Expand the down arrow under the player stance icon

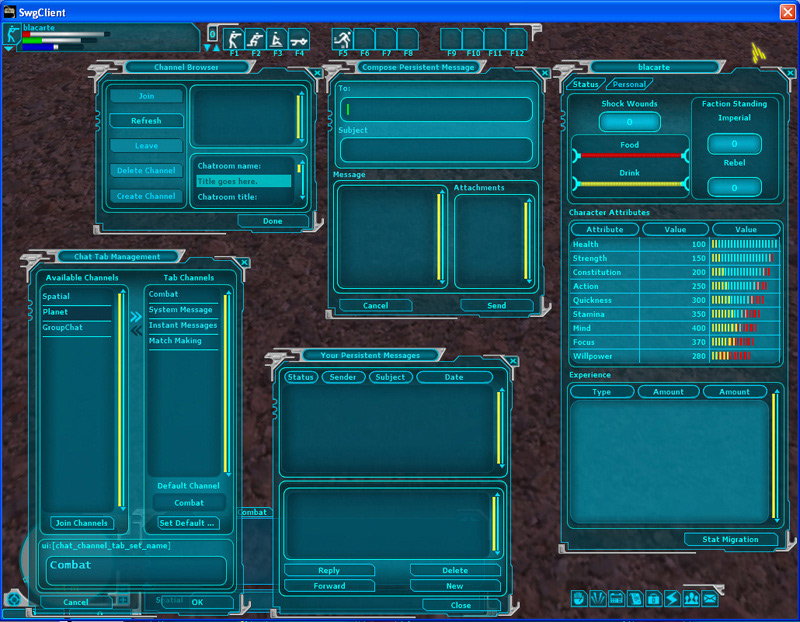pyautogui.click(x=9, y=49)
